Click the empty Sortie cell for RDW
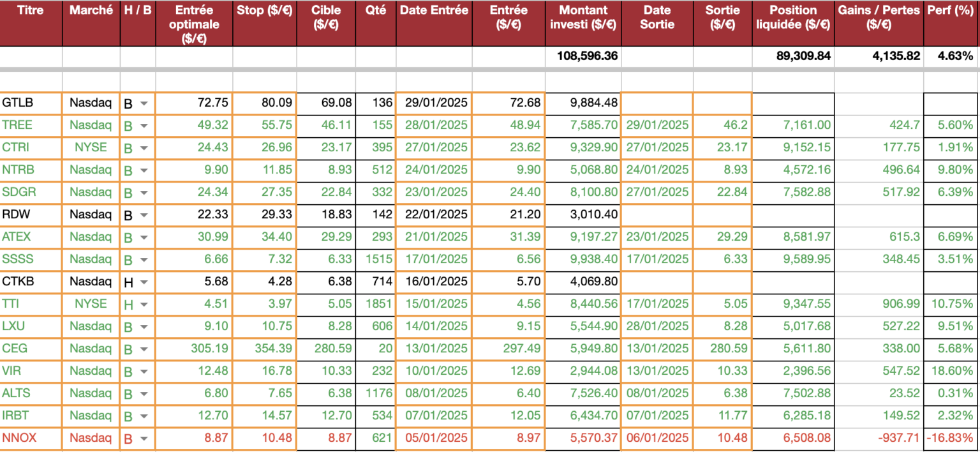980x452 pixels. 723,215
